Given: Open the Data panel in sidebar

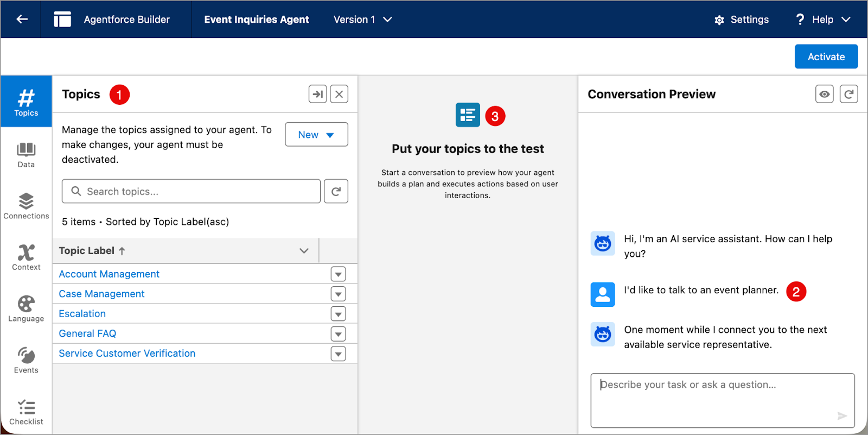Looking at the screenshot, I should [x=26, y=155].
